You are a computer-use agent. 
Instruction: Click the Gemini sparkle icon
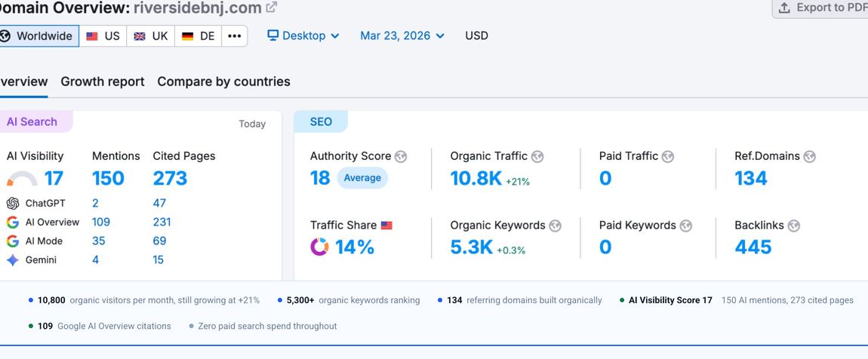tap(13, 260)
